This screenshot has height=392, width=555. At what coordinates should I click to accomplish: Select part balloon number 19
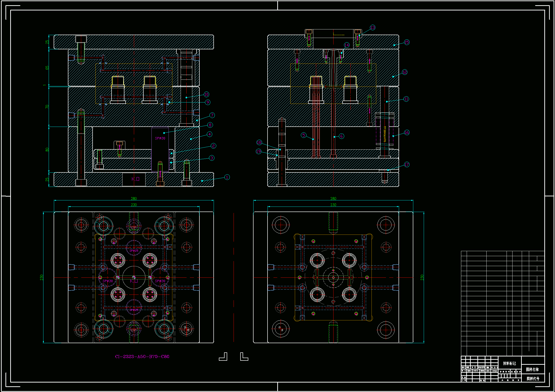click(x=259, y=152)
